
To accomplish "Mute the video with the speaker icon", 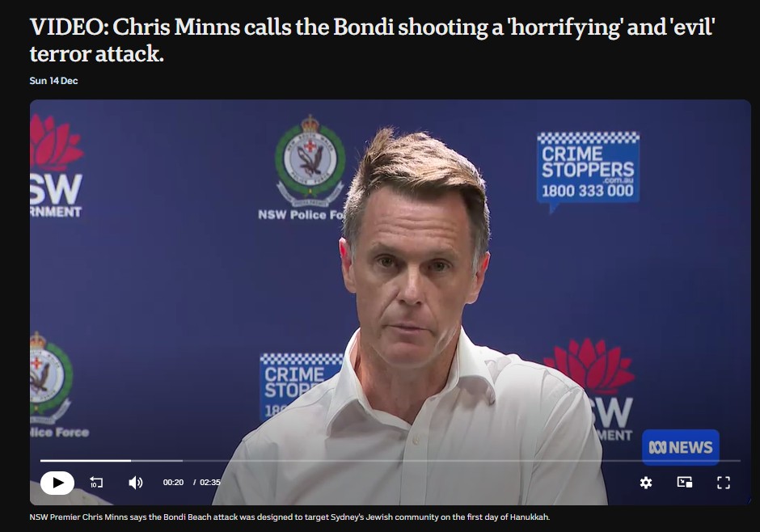I will pos(135,483).
